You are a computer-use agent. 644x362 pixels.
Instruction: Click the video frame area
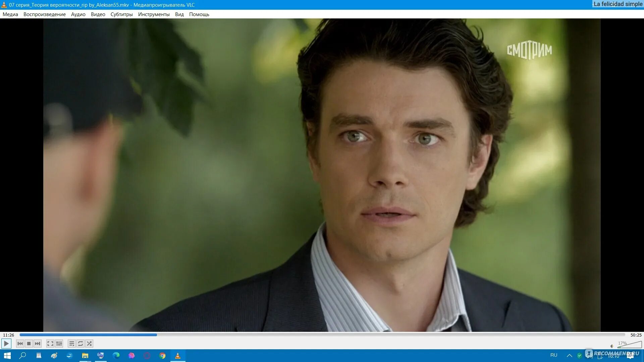coord(322,175)
